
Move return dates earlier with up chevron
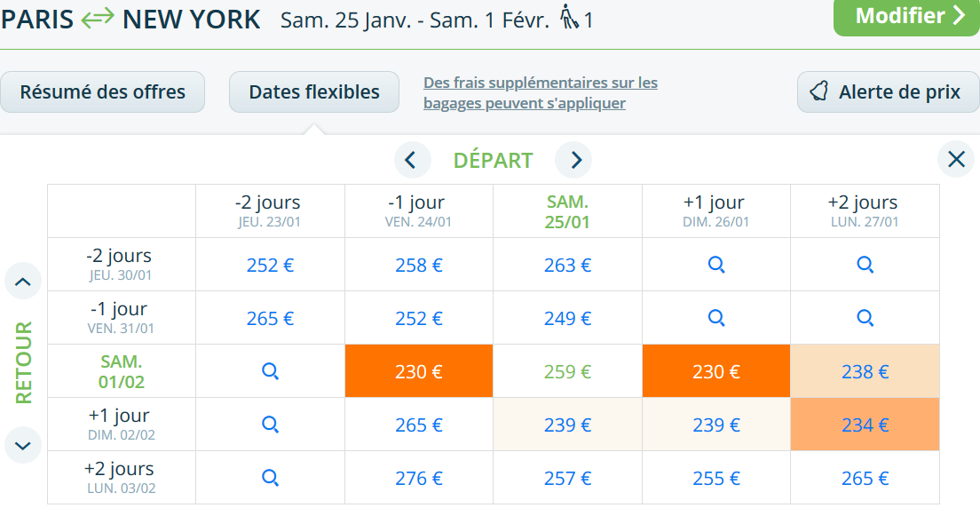[23, 282]
